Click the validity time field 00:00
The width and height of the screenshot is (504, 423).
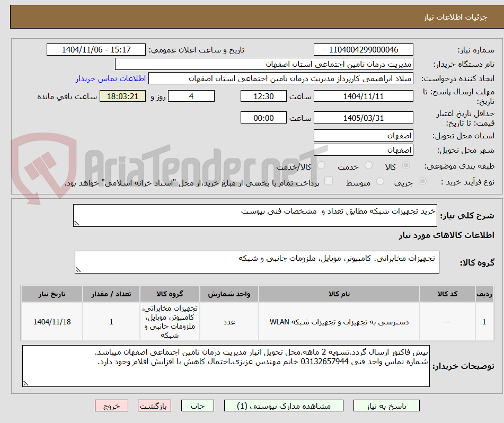(x=263, y=118)
